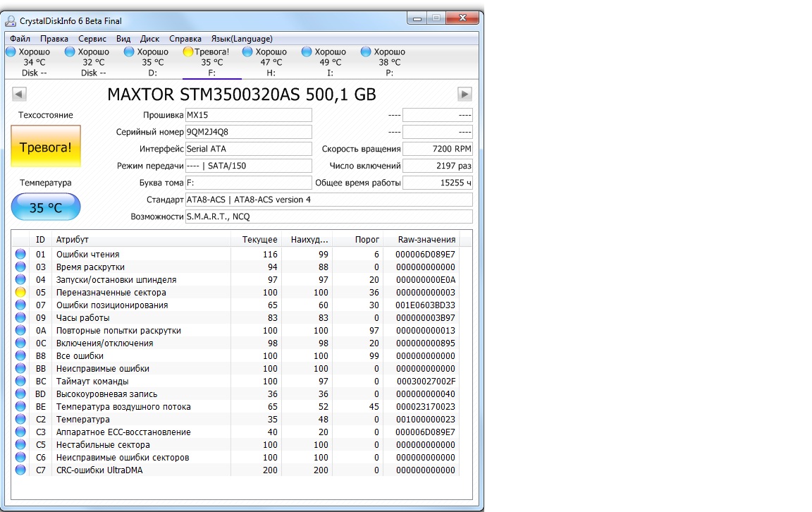Click raw value 00030027002F
This screenshot has height=512, width=812.
[426, 382]
